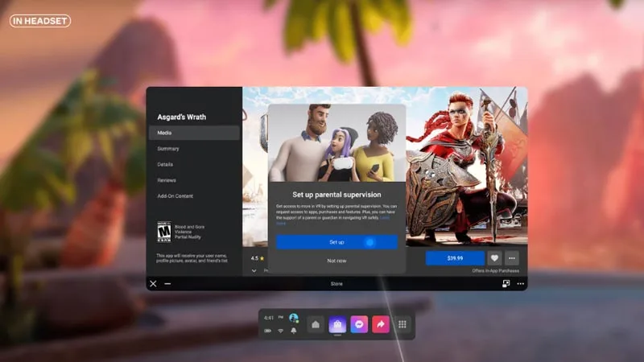
Task: View the ESRB Mature rating badge
Action: 164,232
